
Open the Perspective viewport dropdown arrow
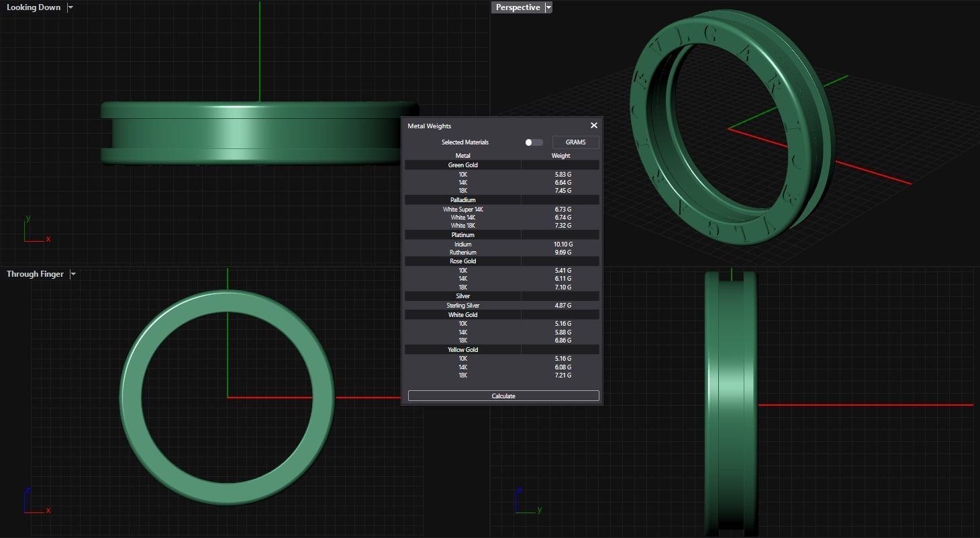coord(548,7)
